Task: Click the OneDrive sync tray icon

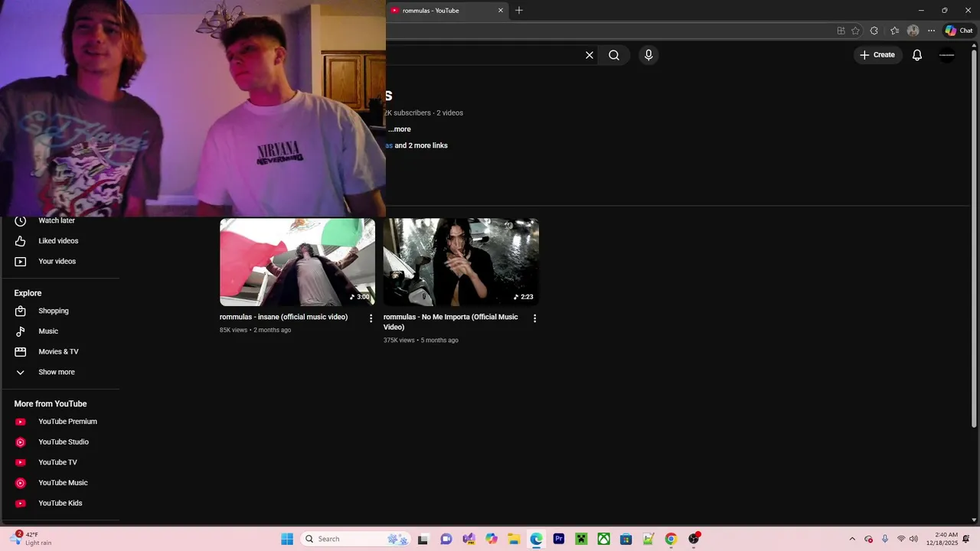Action: pos(869,539)
